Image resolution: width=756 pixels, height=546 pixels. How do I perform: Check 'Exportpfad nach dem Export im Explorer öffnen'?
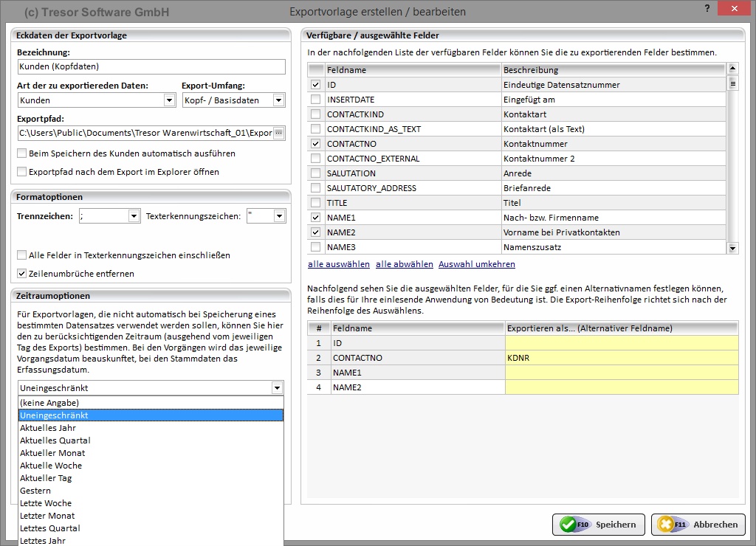(x=22, y=172)
